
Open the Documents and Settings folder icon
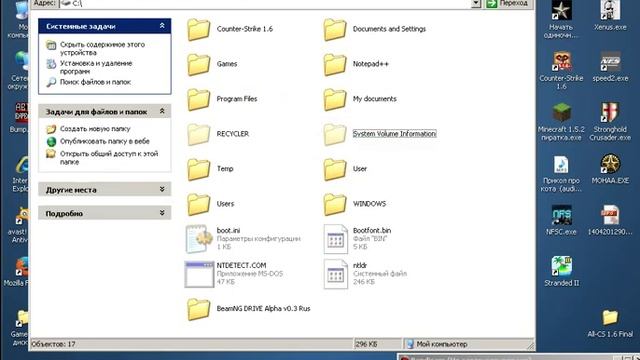tap(335, 29)
